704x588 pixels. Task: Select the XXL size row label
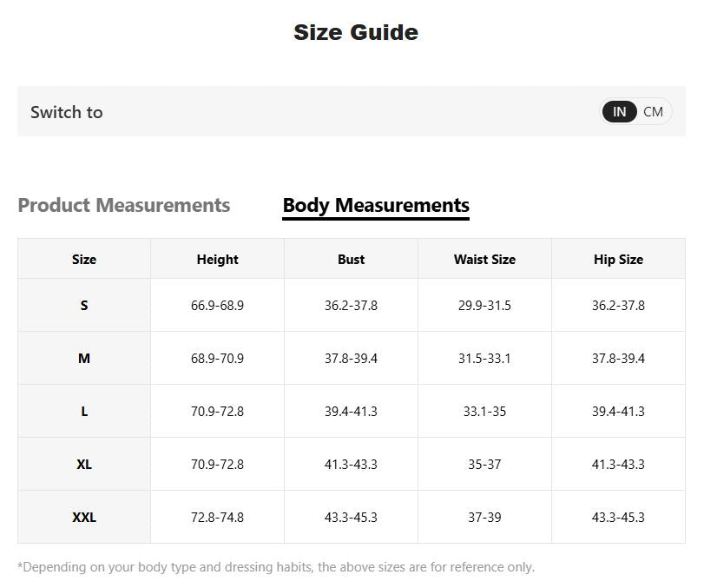click(84, 517)
